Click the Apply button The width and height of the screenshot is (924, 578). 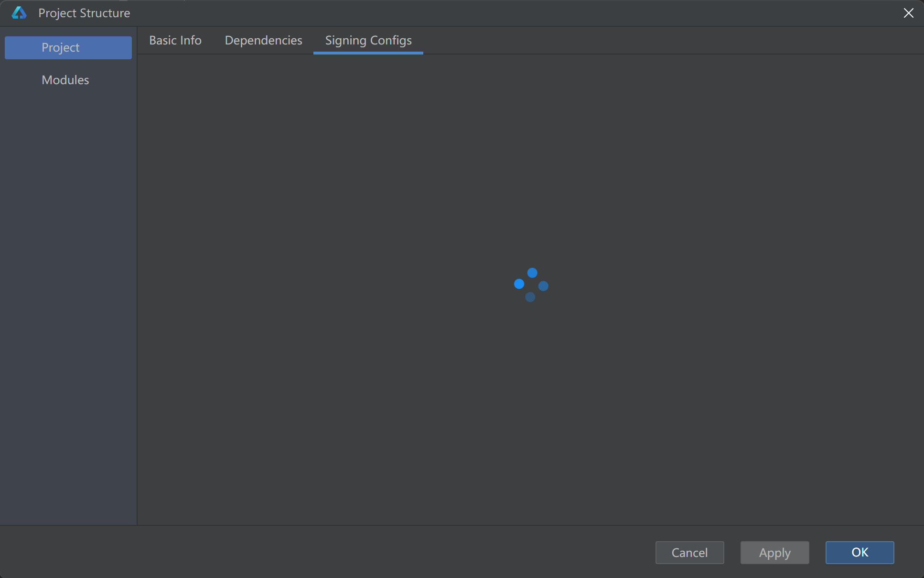774,553
